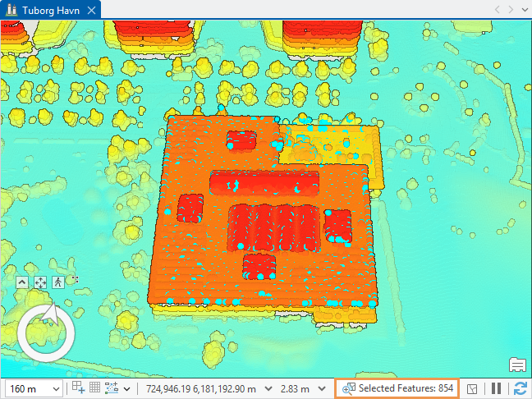Expand the 160 m scale dropdown
Image resolution: width=532 pixels, height=399 pixels.
click(56, 388)
